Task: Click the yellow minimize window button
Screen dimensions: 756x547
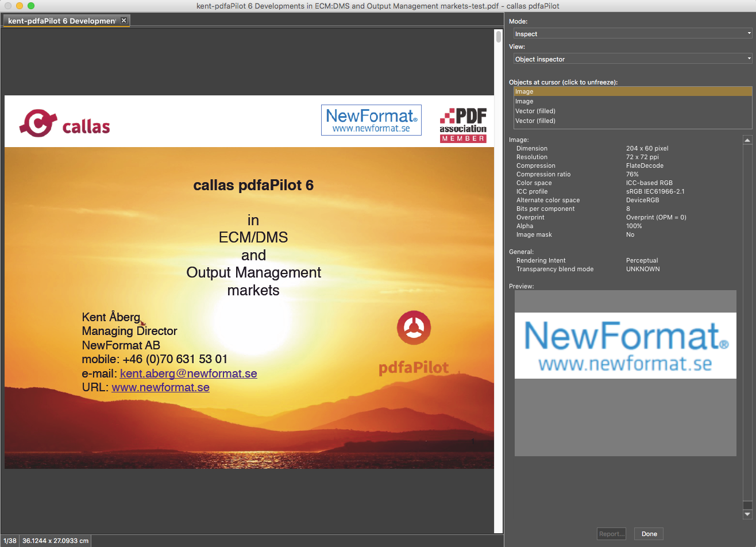Action: pyautogui.click(x=20, y=6)
